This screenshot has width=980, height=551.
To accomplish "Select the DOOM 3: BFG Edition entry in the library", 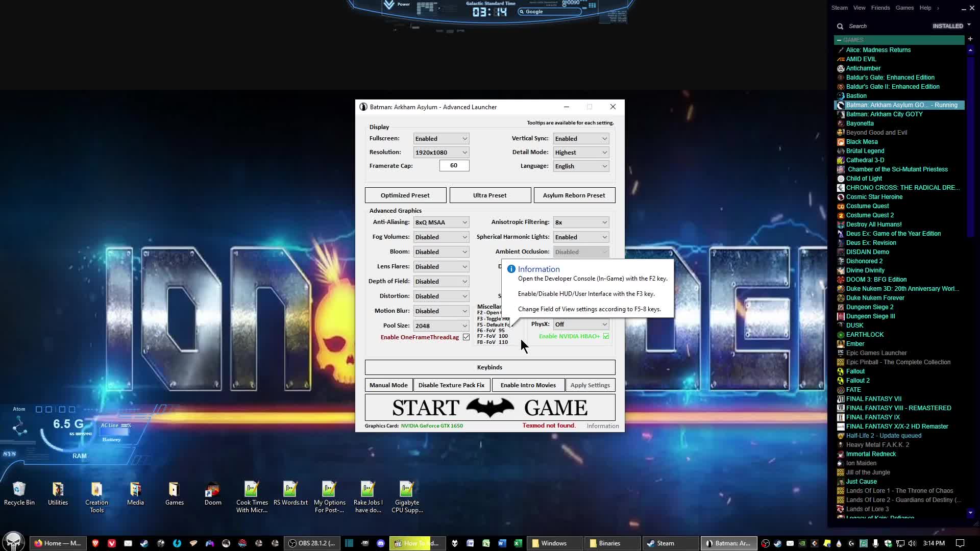I will click(876, 279).
